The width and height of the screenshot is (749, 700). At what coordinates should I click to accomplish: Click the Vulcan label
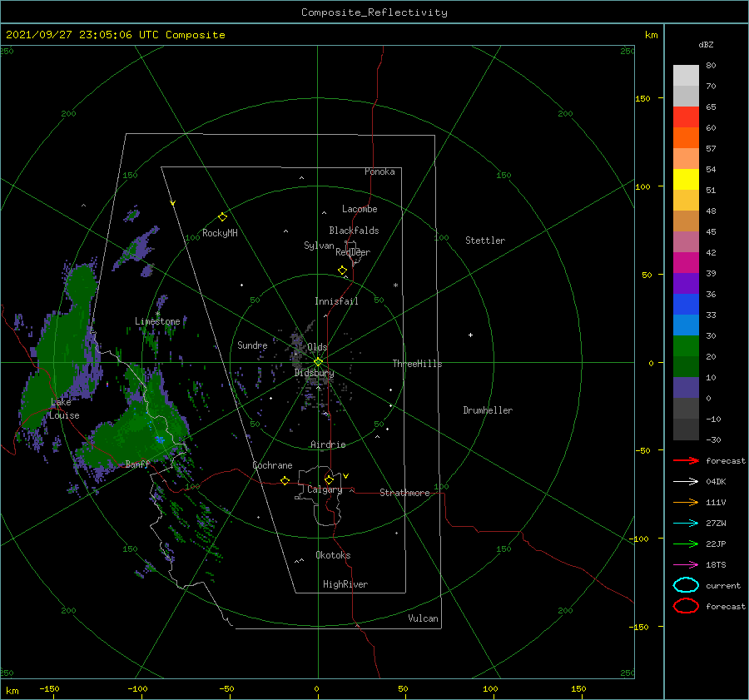423,618
